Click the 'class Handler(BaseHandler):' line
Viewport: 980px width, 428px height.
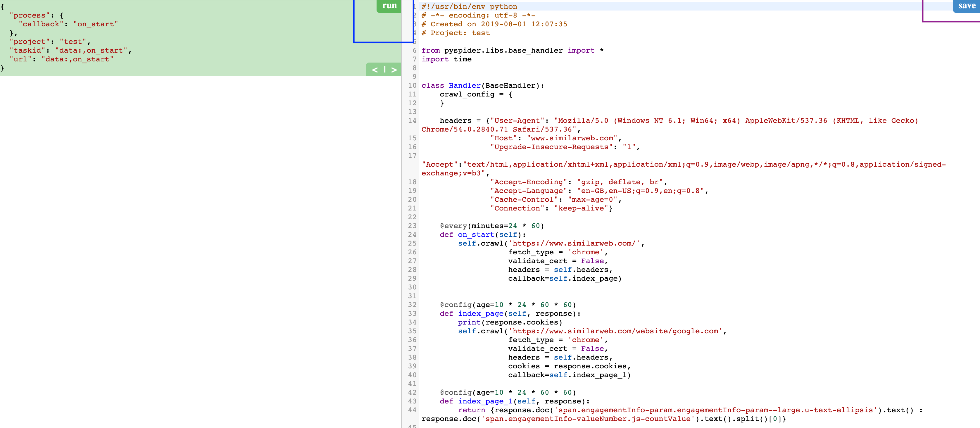[x=483, y=85]
